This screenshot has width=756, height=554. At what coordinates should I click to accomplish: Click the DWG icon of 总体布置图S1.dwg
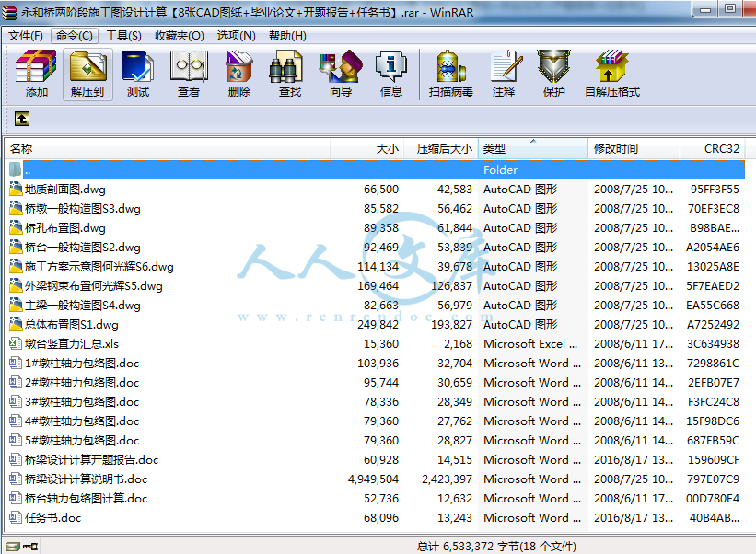pos(16,324)
